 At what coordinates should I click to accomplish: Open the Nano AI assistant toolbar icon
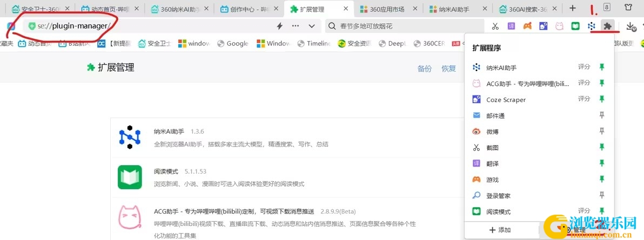pos(592,26)
